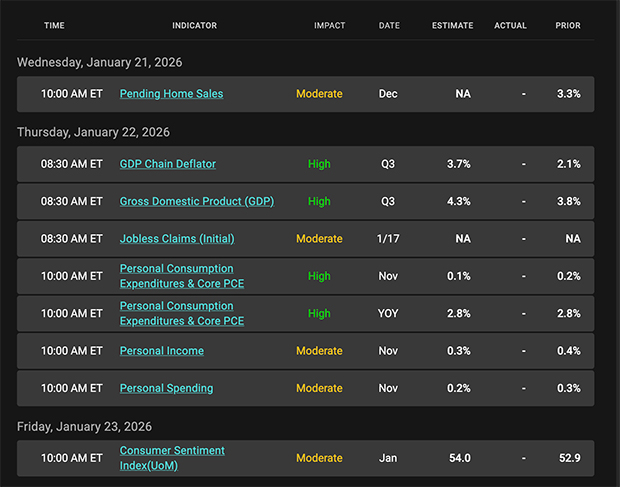
Task: Click the ESTIMATE column header
Action: tap(452, 25)
